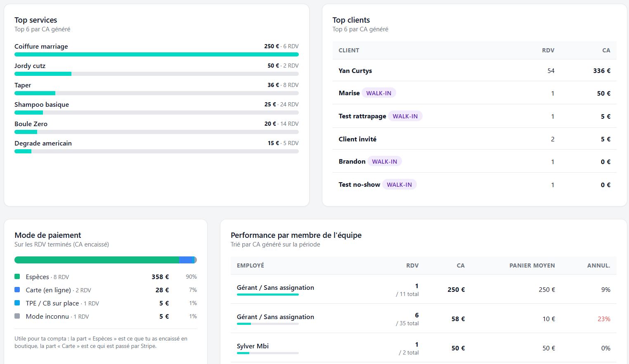Click the payment mode stacked bar

pos(106,260)
